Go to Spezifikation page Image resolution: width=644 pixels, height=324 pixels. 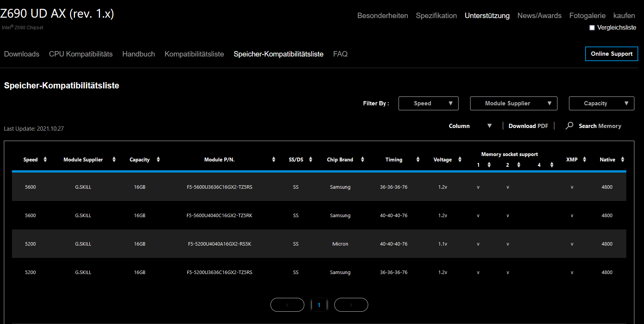[x=436, y=16]
